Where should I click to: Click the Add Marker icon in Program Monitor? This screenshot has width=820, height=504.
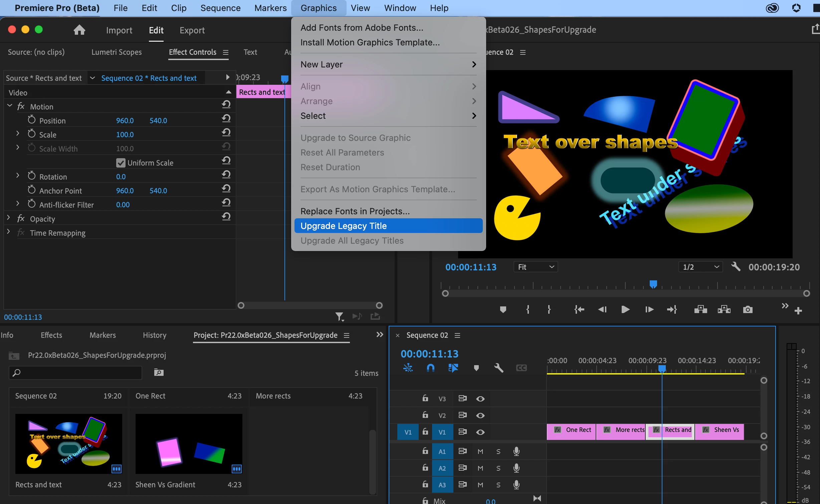[503, 309]
